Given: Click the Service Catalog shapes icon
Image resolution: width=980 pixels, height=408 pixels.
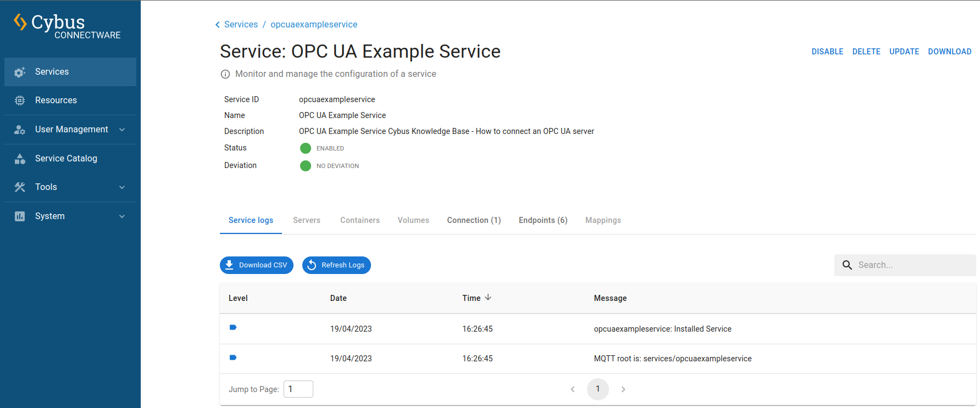Looking at the screenshot, I should coord(20,159).
